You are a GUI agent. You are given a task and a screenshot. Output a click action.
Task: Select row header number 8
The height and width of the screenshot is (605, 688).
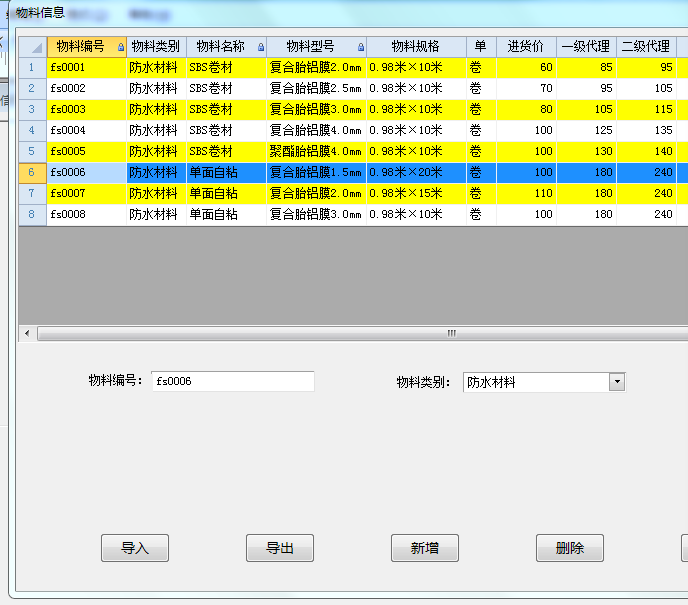tap(32, 214)
